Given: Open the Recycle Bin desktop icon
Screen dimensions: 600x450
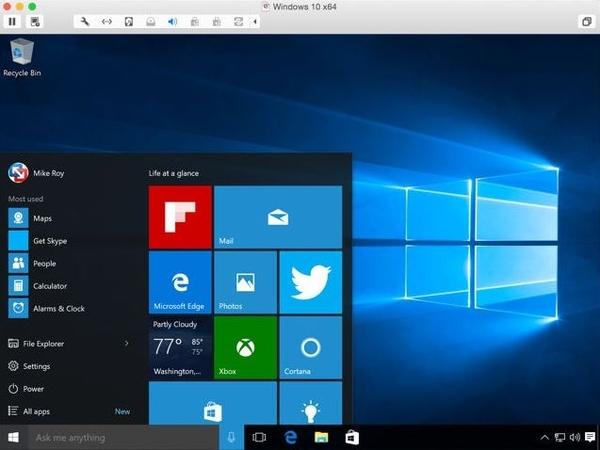Looking at the screenshot, I should click(x=22, y=57).
